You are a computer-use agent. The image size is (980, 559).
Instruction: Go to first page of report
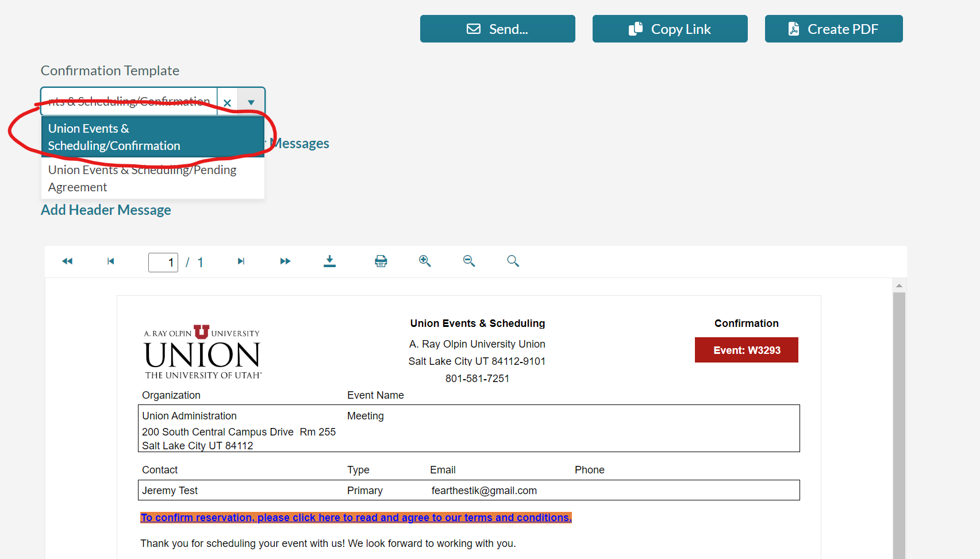[111, 261]
